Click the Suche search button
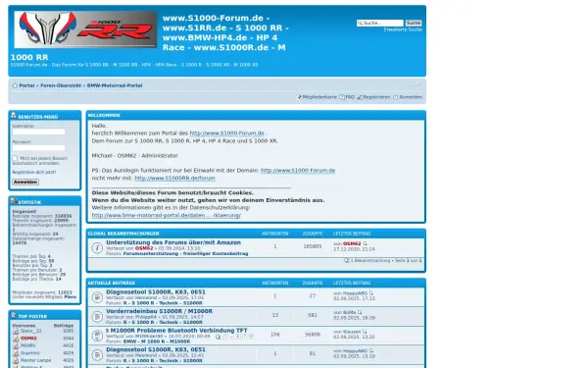Viewport: 588px width, 368px height. coord(414,23)
